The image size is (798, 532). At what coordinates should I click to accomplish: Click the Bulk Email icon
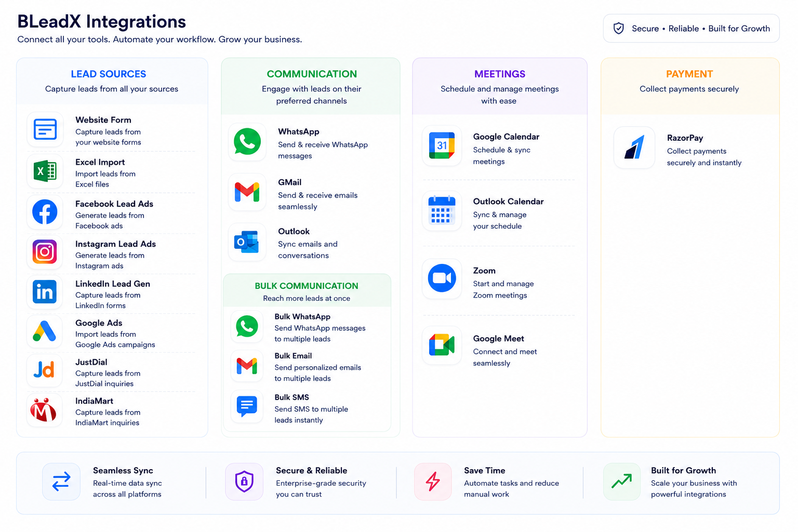(247, 366)
